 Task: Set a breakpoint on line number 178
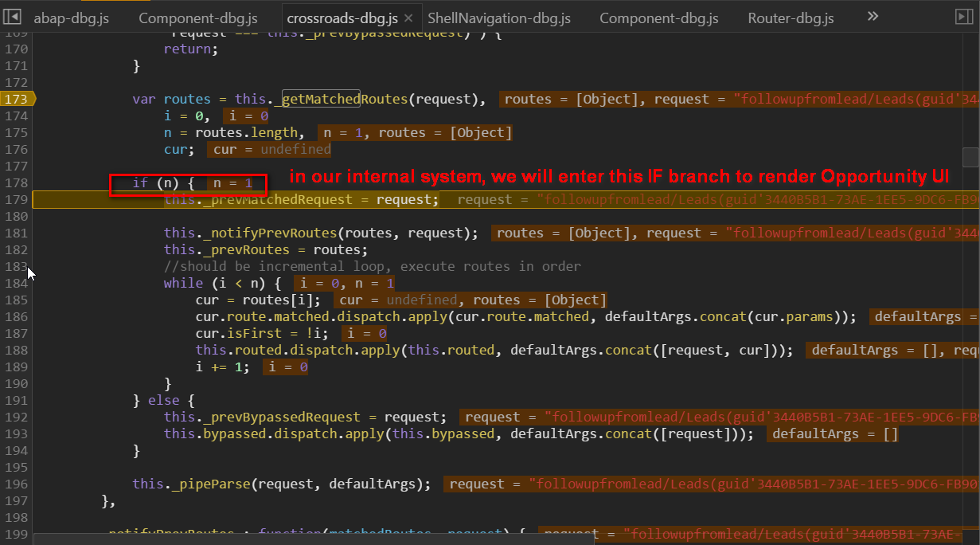coord(16,183)
